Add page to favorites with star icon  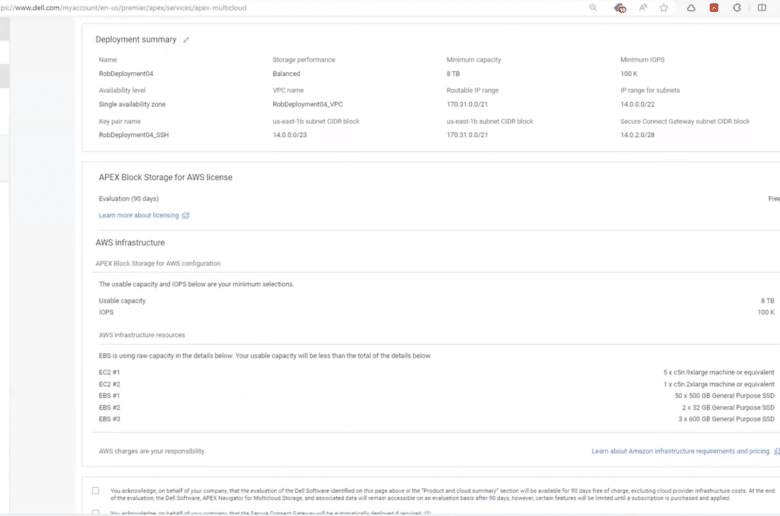click(664, 7)
